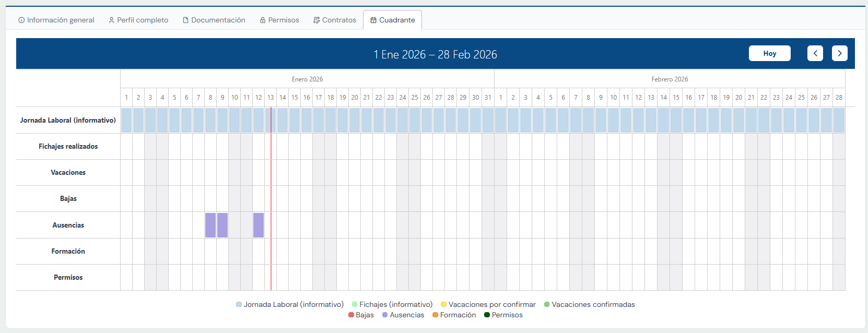Screen dimensions: 868x333
Task: Click the Cuadrante calendar tab
Action: point(393,20)
